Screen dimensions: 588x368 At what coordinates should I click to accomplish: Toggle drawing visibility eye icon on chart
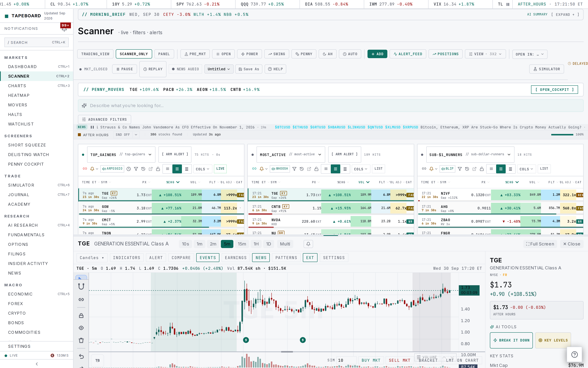(x=81, y=328)
